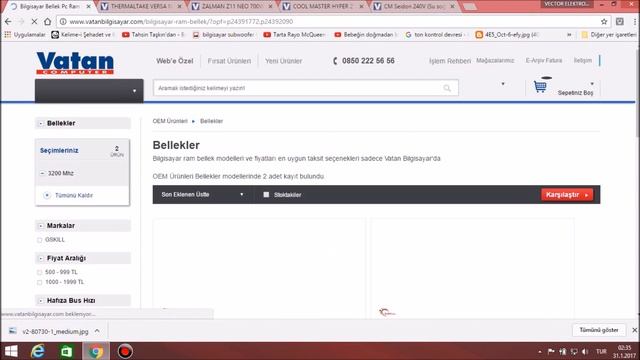Open browser home page icon
This screenshot has height=360, width=640.
(47, 21)
